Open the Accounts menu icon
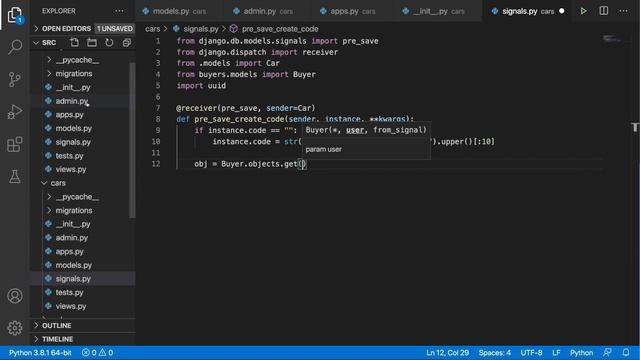 click(x=15, y=296)
